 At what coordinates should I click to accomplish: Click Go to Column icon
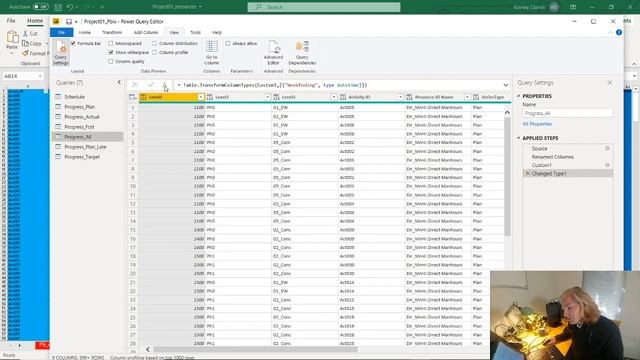[x=211, y=53]
